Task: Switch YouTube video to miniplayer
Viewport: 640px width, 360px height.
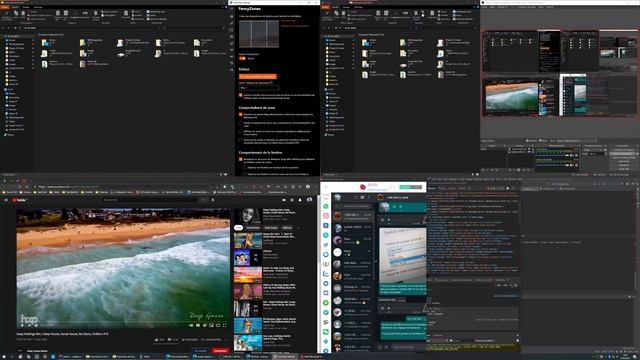Action: tap(211, 325)
